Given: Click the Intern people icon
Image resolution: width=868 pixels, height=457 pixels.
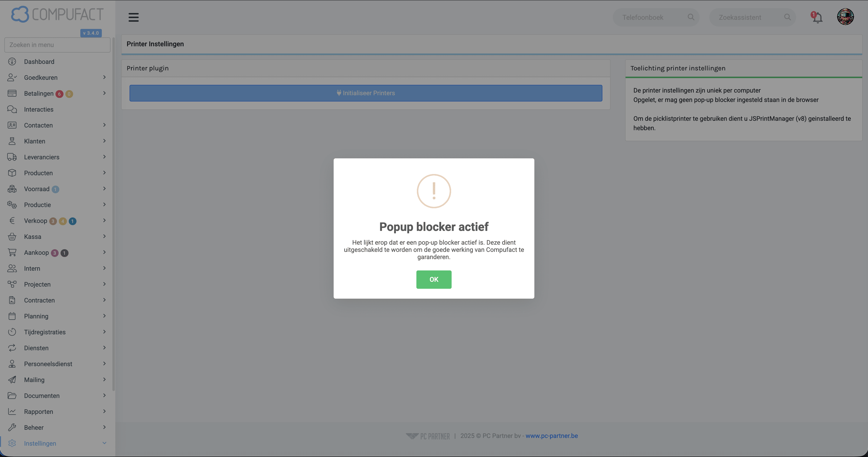Looking at the screenshot, I should pos(12,269).
